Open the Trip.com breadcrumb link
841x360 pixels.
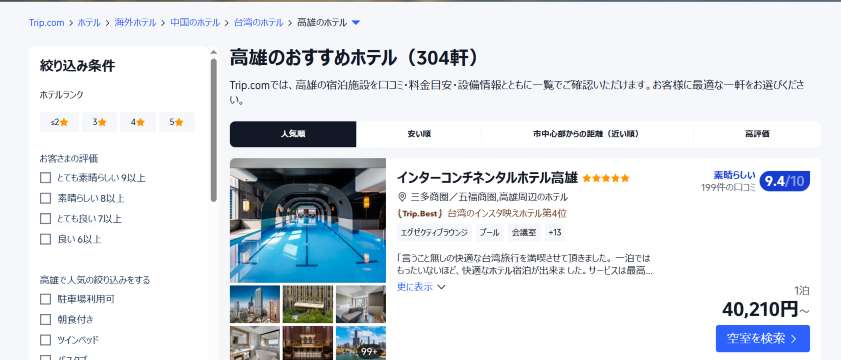(46, 23)
